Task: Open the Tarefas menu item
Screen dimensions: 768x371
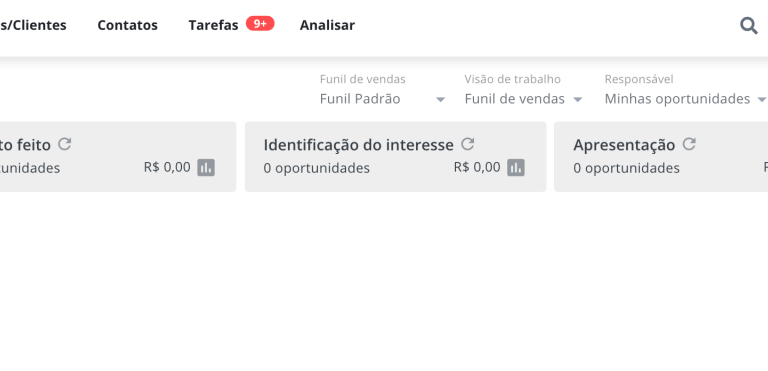Action: click(214, 25)
